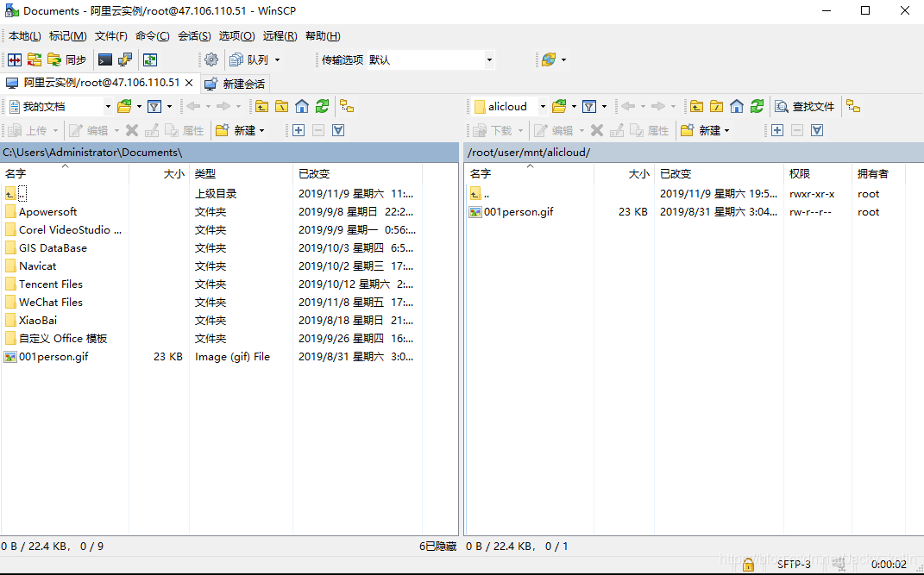
Task: Switch to the 新建会话 tab
Action: pyautogui.click(x=243, y=84)
